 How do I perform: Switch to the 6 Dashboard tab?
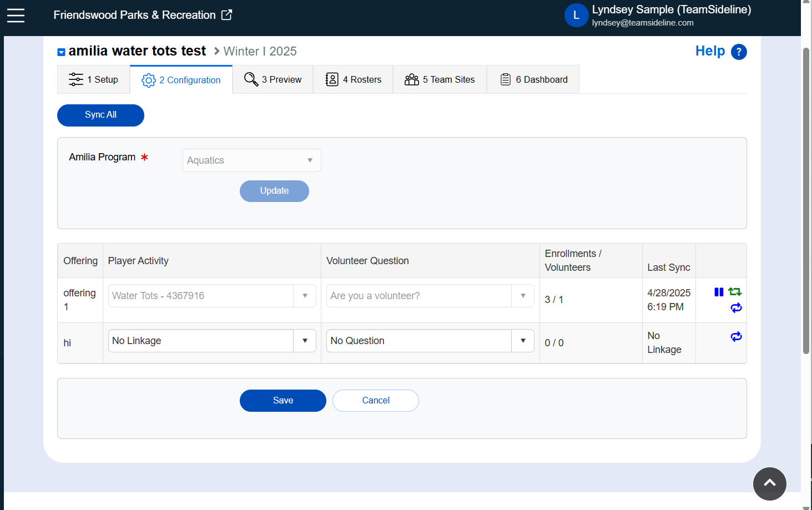coord(533,79)
